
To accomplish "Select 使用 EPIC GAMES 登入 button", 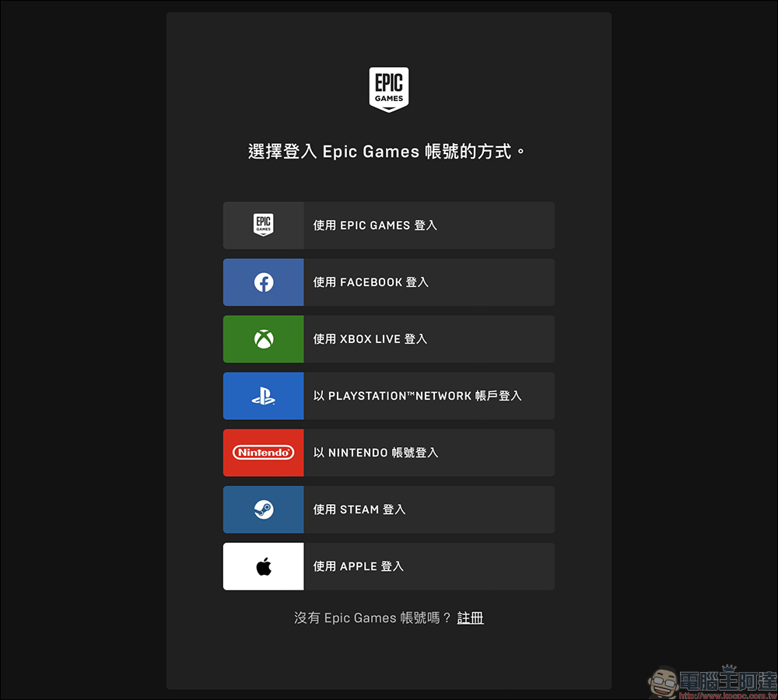I will point(389,226).
